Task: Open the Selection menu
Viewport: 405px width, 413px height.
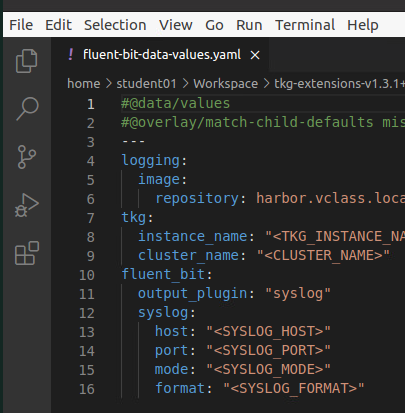Action: (x=115, y=25)
